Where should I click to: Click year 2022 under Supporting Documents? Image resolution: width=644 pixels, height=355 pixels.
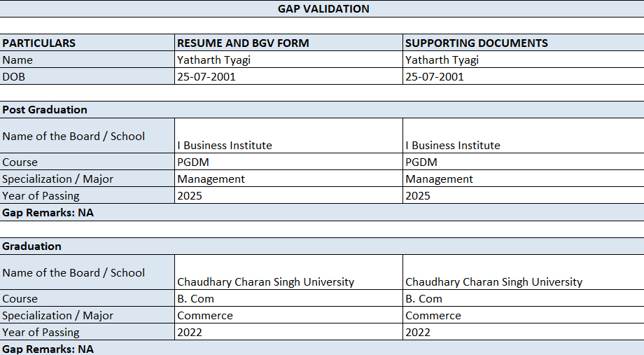418,333
